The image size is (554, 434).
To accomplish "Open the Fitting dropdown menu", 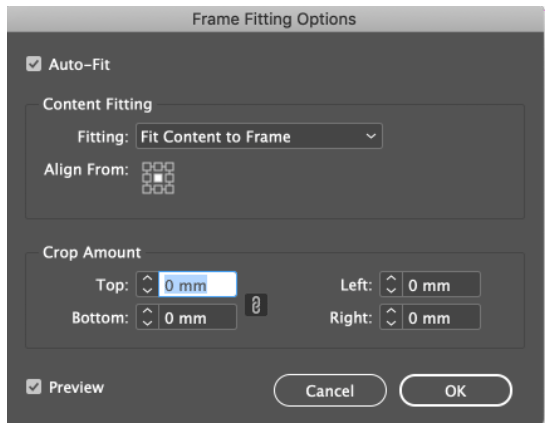I will (259, 136).
